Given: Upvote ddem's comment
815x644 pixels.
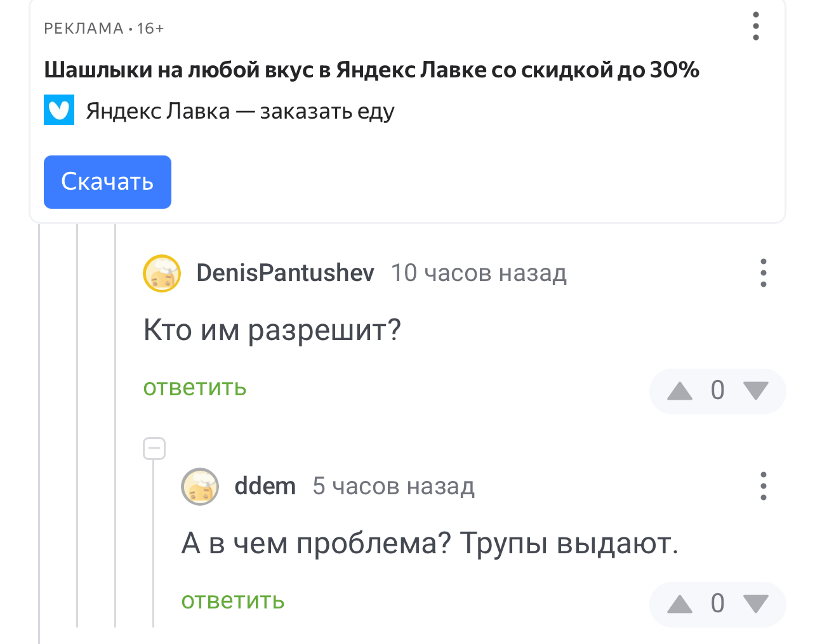Looking at the screenshot, I should [x=680, y=604].
